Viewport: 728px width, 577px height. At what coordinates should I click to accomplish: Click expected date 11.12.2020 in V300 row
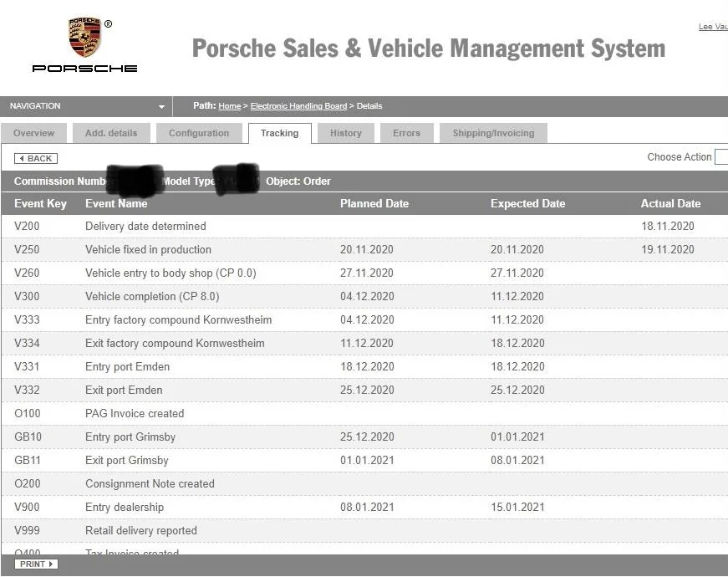point(517,296)
